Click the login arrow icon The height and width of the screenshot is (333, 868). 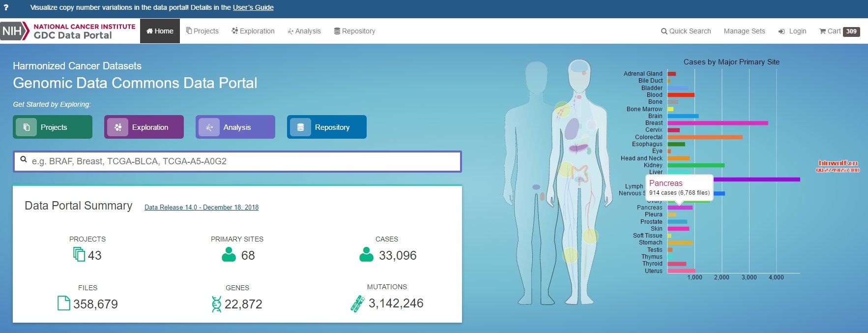781,31
